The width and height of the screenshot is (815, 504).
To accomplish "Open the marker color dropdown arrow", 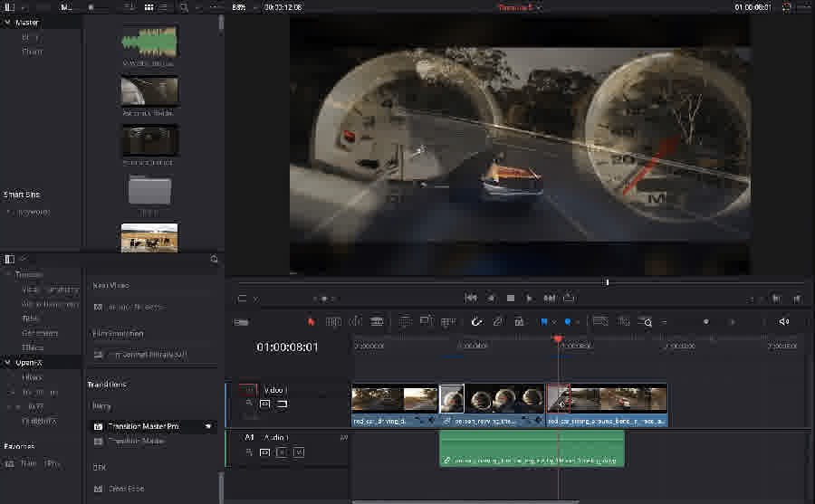I will (x=577, y=323).
